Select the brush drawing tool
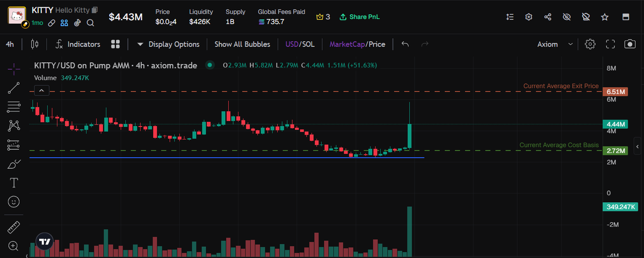This screenshot has height=258, width=644. [13, 164]
